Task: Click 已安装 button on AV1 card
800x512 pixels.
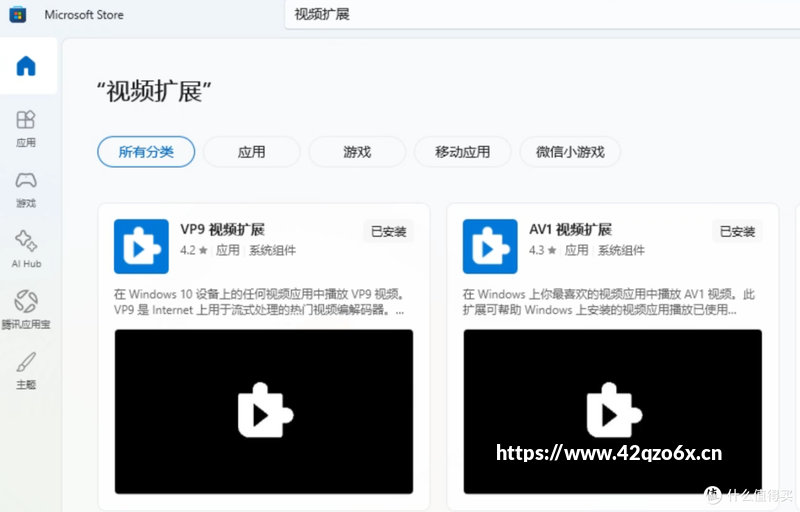Action: 737,232
